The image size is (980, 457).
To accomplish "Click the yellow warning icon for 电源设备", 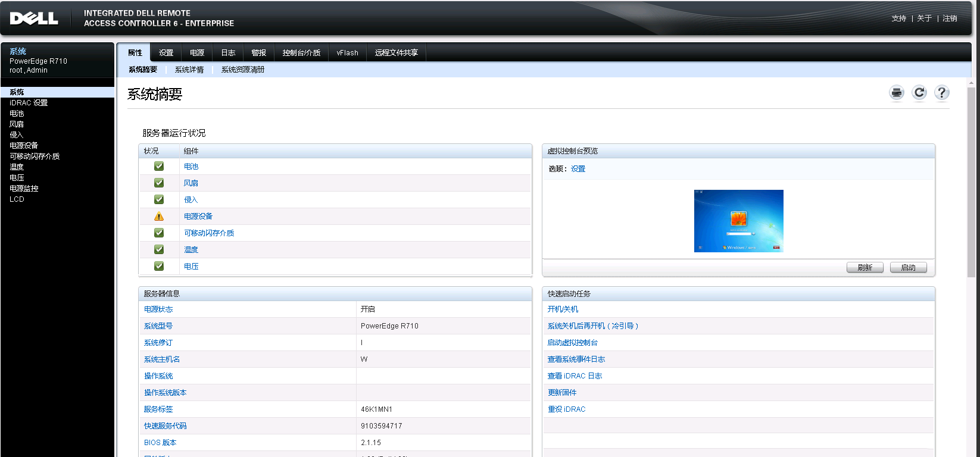I will [x=159, y=217].
